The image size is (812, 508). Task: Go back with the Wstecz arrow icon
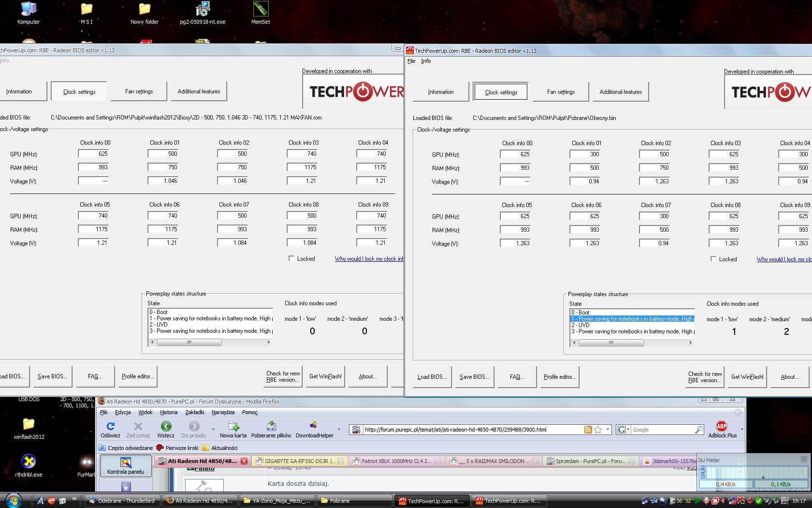[x=166, y=426]
